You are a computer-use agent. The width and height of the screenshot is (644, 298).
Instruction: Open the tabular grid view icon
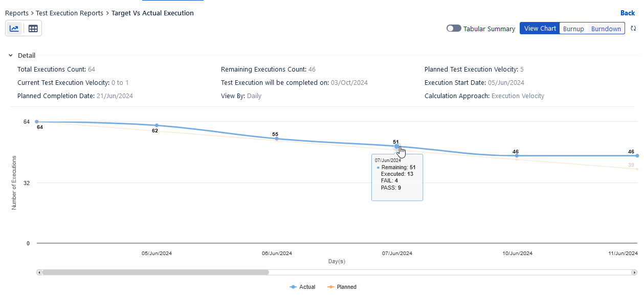(x=33, y=28)
